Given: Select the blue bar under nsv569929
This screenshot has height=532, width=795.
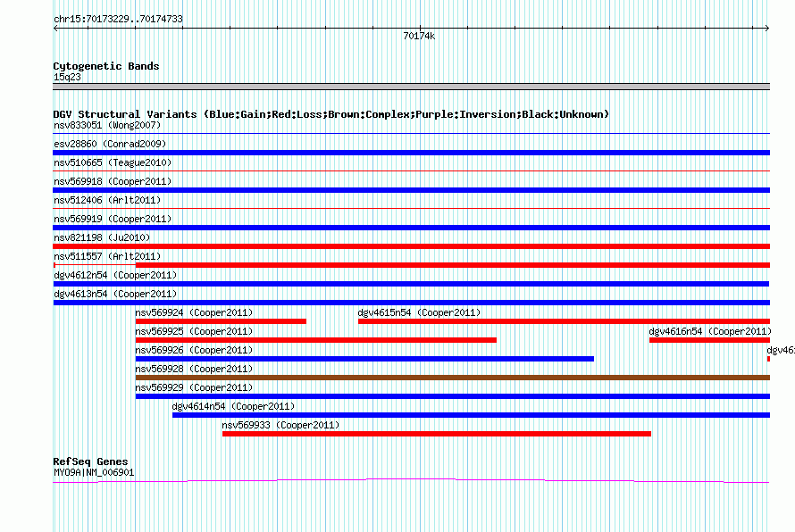Looking at the screenshot, I should point(453,396).
